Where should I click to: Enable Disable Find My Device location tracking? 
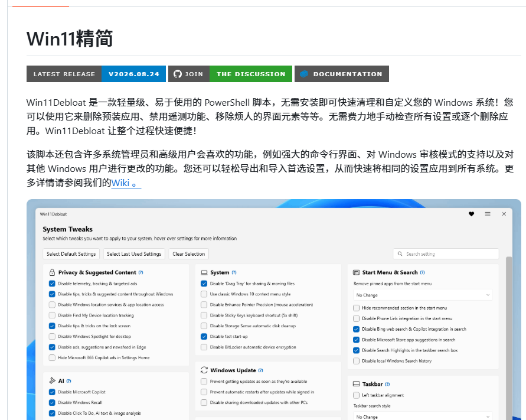pyautogui.click(x=52, y=315)
